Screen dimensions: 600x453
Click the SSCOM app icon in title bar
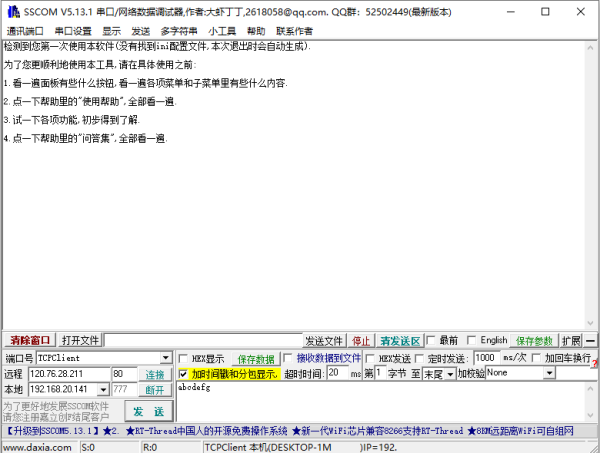pos(13,12)
